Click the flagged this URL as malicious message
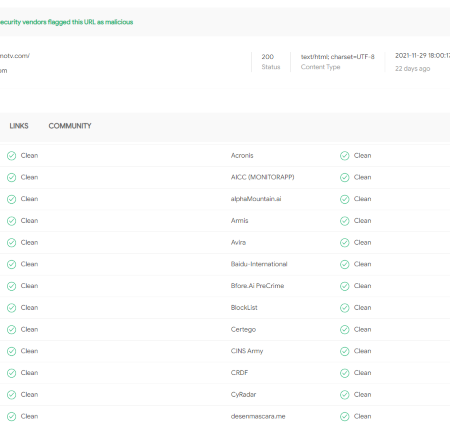The image size is (450, 422). point(66,22)
